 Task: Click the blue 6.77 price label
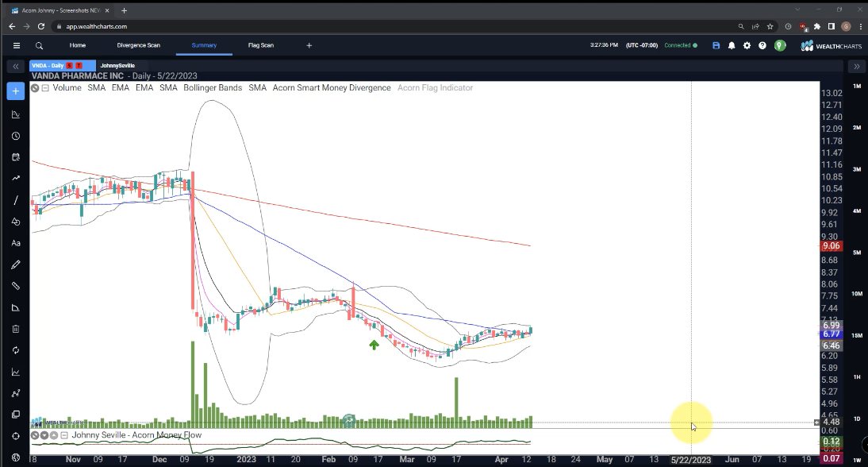(831, 334)
